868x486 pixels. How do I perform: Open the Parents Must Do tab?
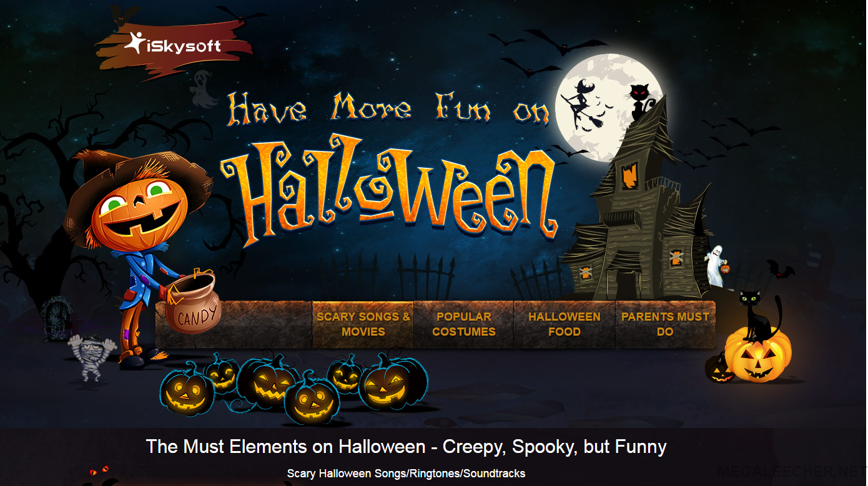point(665,324)
